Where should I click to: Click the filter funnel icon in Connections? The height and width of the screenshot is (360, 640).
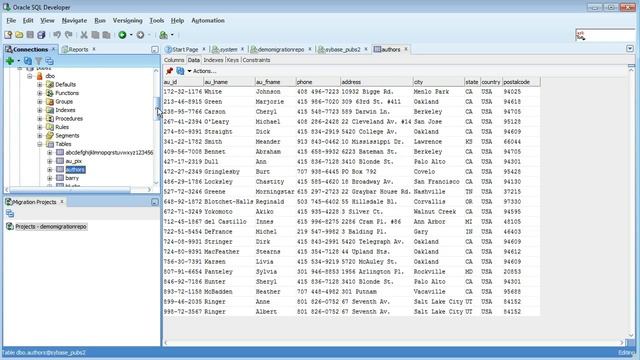tap(38, 61)
